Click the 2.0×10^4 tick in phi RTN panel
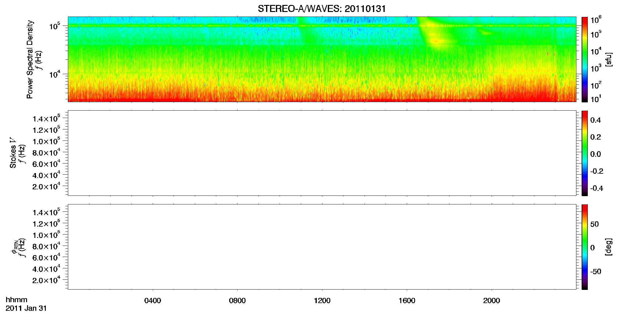Viewport: 644px width, 332px height. (46, 280)
